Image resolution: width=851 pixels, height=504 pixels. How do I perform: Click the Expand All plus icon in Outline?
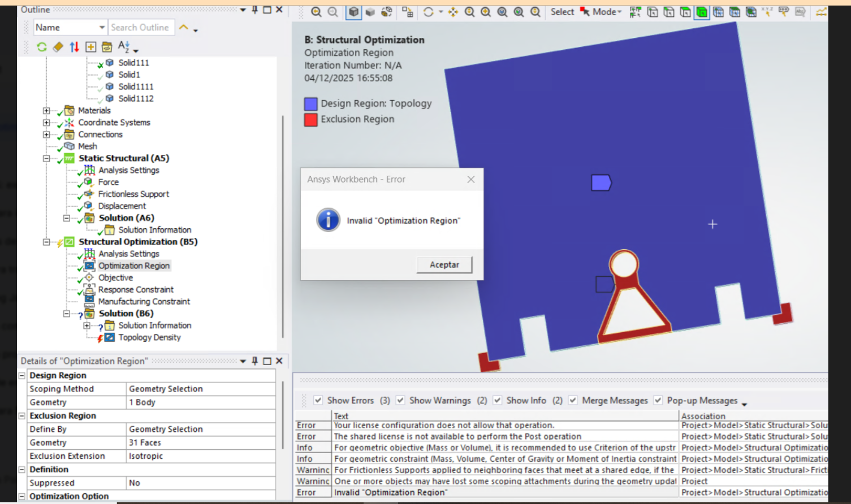click(90, 47)
